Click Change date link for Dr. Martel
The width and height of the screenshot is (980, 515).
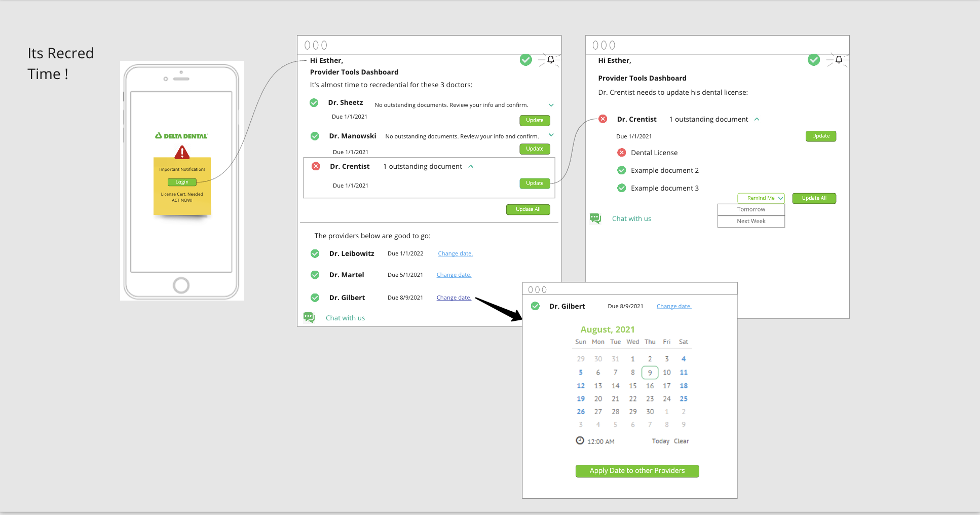pos(454,275)
